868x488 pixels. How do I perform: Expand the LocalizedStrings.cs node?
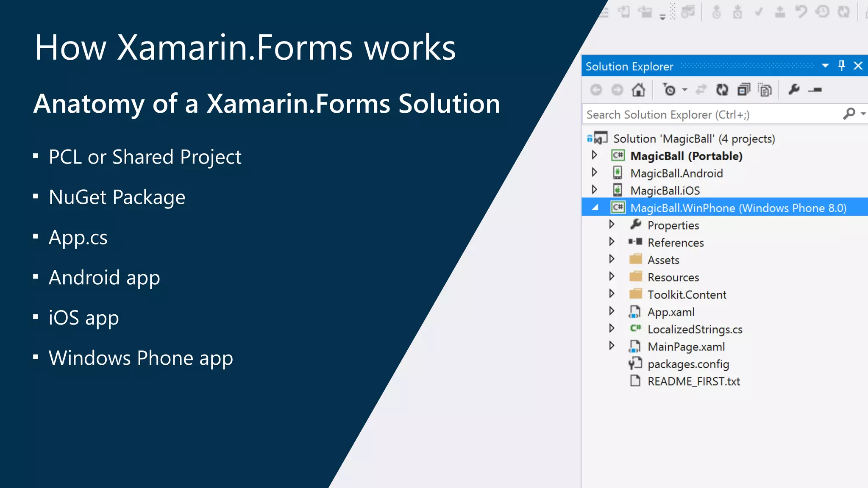click(612, 328)
